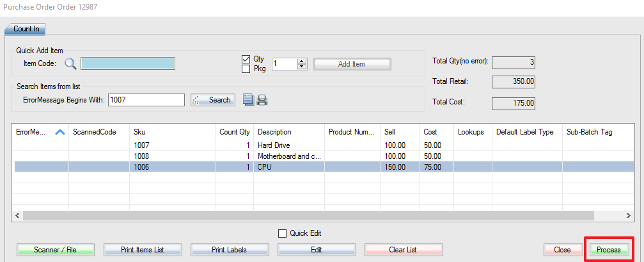Click the quantity number field
Viewport: 644px width, 262px height.
click(285, 64)
